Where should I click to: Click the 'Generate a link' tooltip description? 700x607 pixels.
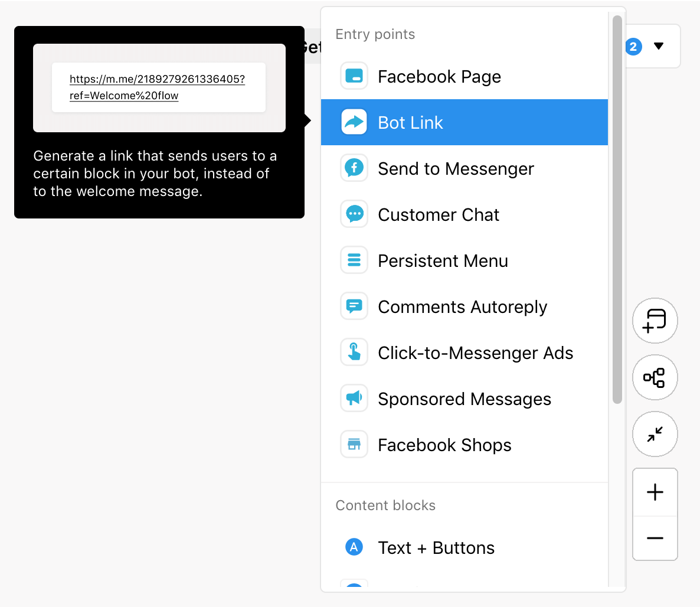[155, 173]
